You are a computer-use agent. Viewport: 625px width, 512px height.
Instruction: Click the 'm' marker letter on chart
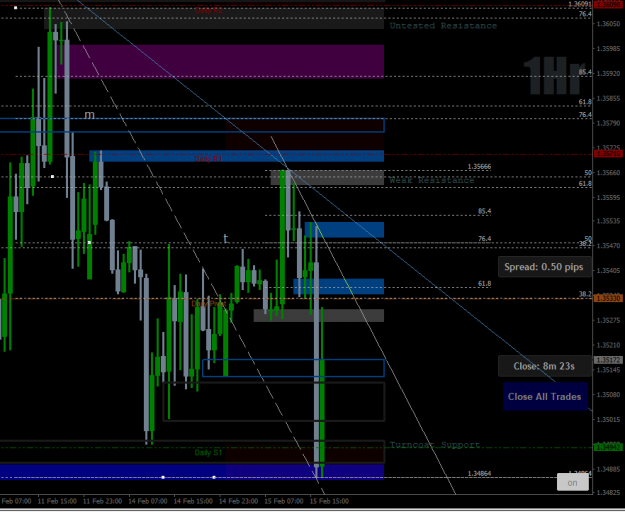point(90,115)
